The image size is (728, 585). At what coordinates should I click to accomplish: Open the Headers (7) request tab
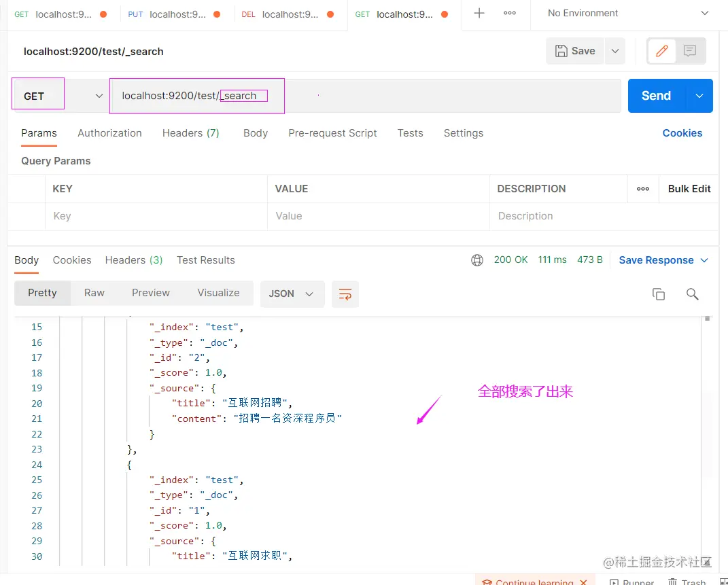190,133
